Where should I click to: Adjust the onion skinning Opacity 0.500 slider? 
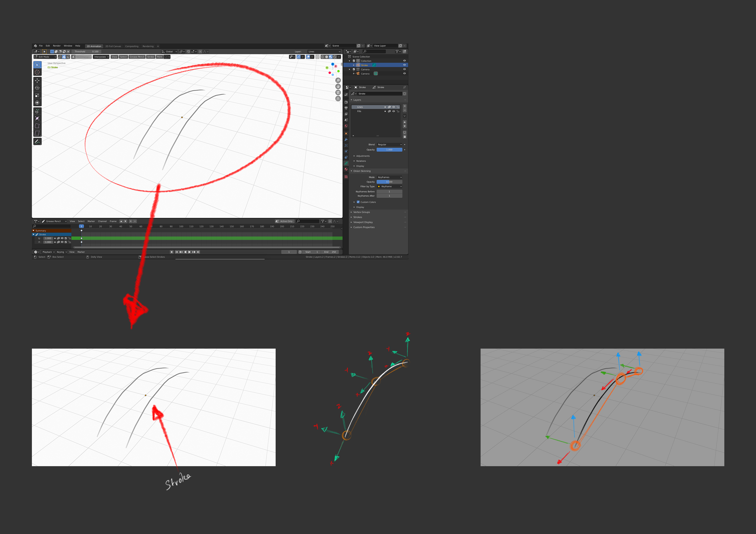(x=389, y=182)
